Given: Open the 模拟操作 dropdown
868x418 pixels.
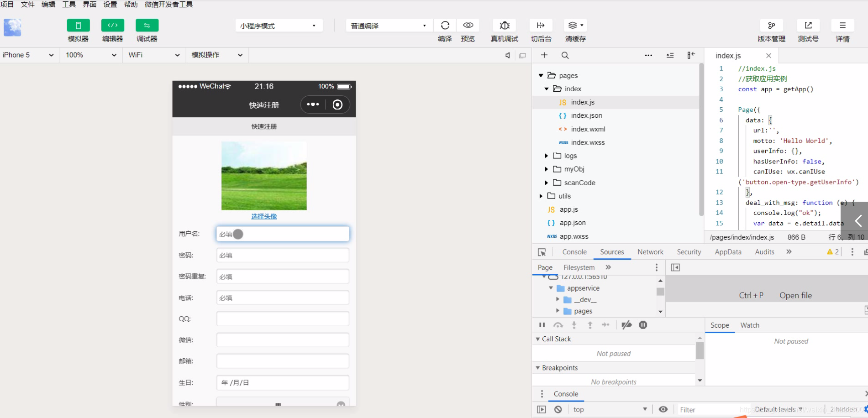Looking at the screenshot, I should (217, 55).
